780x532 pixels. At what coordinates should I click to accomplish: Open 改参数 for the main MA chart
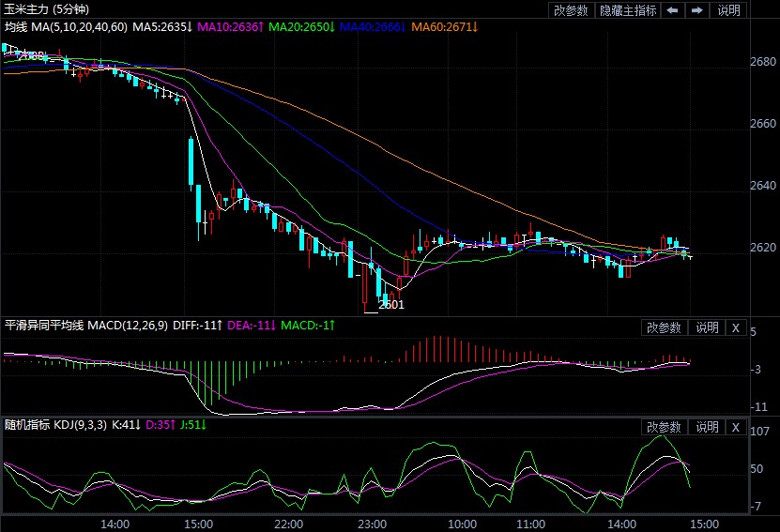coord(571,10)
